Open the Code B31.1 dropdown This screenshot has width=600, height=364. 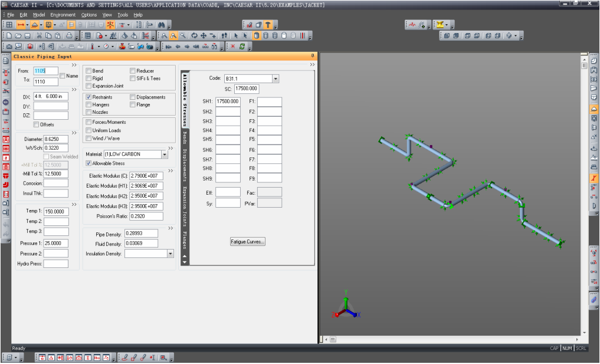point(275,78)
